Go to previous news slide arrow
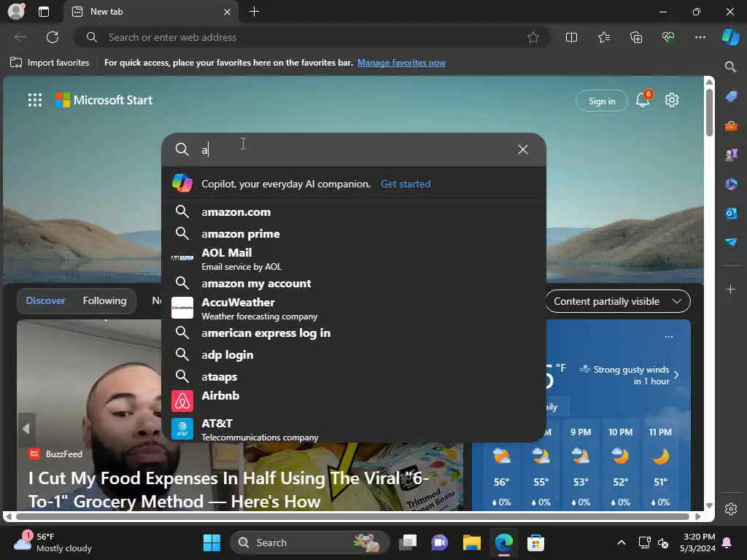Image resolution: width=747 pixels, height=560 pixels. pyautogui.click(x=27, y=429)
